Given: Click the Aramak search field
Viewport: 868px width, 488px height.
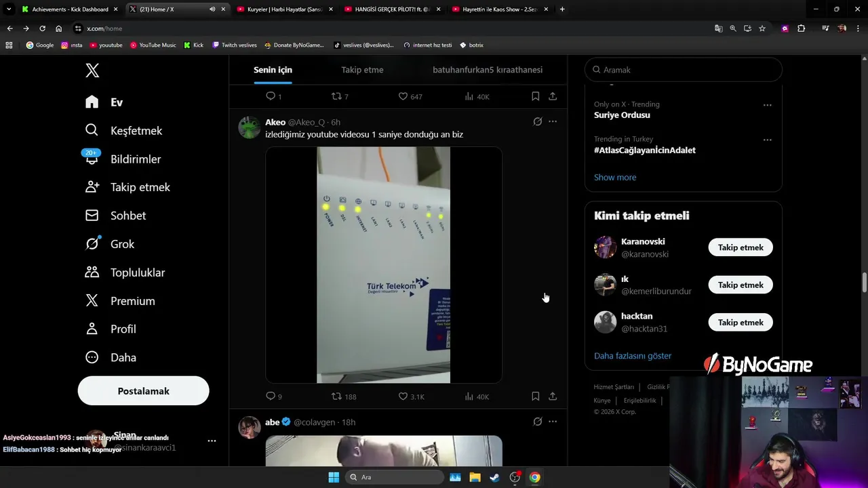Looking at the screenshot, I should tap(684, 70).
